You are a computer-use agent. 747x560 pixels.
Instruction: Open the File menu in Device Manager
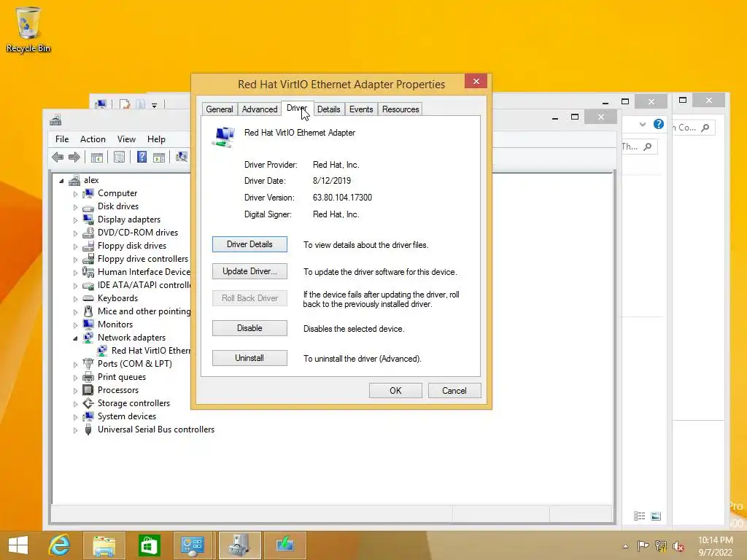(x=62, y=139)
